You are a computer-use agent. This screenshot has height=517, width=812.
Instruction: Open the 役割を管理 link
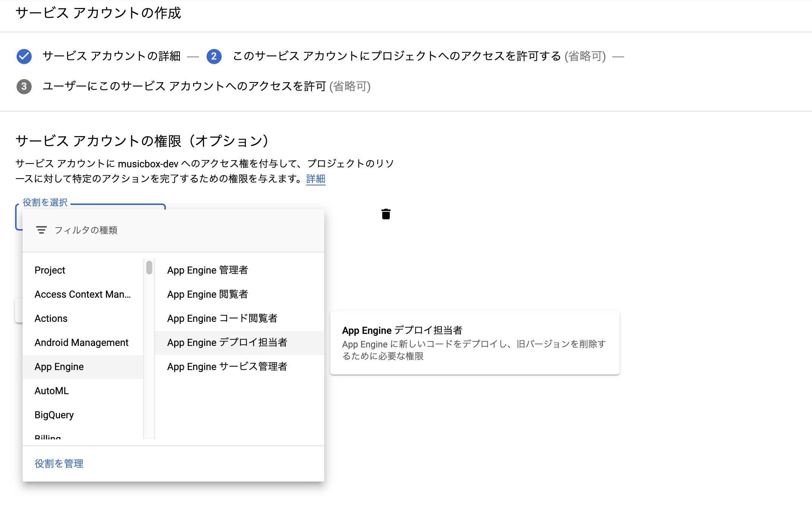pos(59,463)
